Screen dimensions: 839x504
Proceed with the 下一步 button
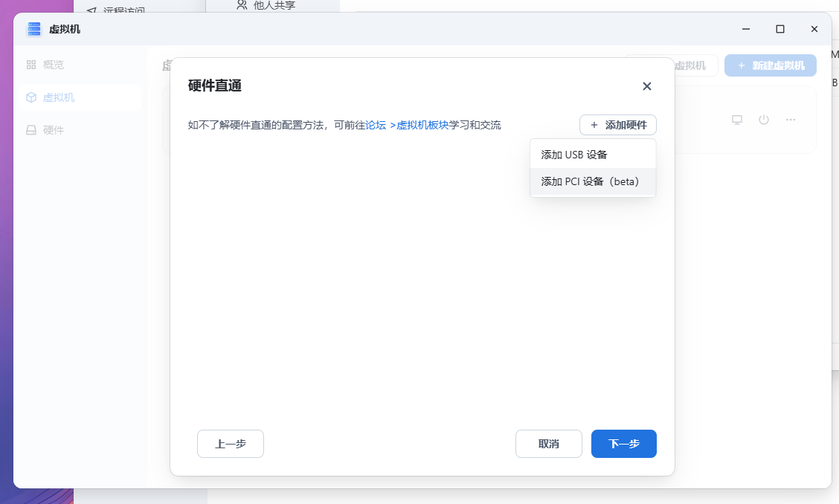[x=623, y=444]
